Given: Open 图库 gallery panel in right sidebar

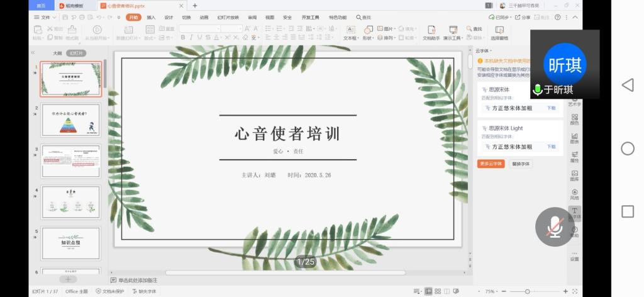Looking at the screenshot, I should coord(574,176).
